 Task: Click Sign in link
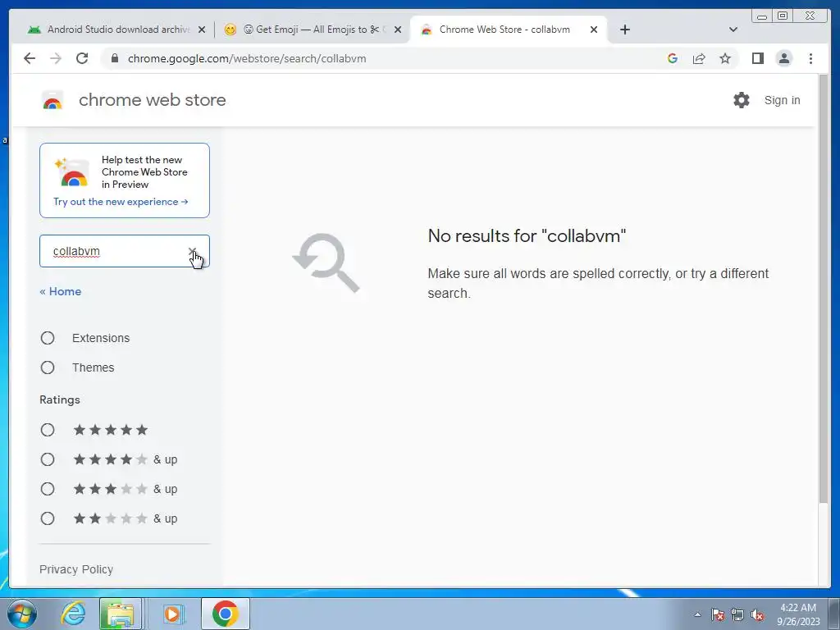pyautogui.click(x=782, y=100)
